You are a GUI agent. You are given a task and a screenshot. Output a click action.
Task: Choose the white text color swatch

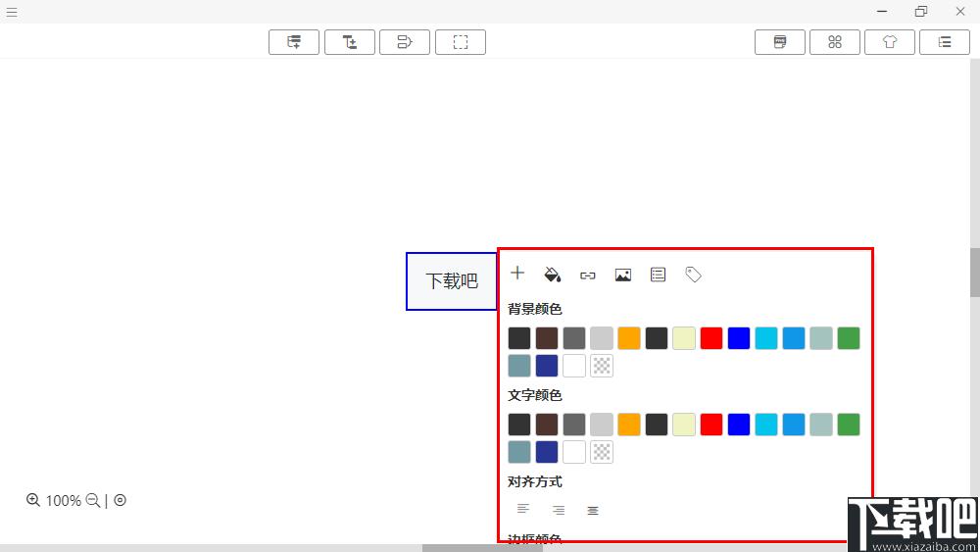tap(574, 452)
